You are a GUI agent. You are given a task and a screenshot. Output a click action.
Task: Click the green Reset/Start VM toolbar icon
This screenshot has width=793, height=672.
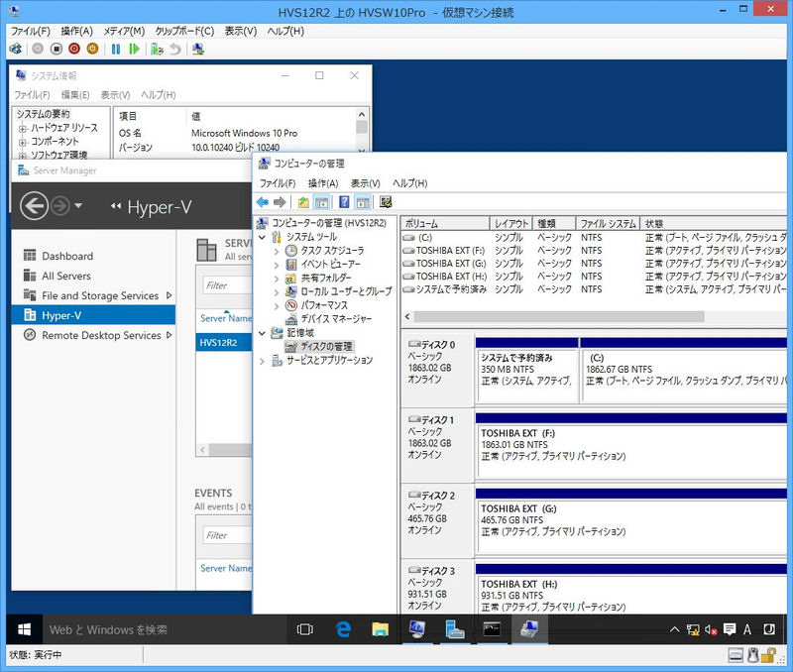[x=134, y=49]
